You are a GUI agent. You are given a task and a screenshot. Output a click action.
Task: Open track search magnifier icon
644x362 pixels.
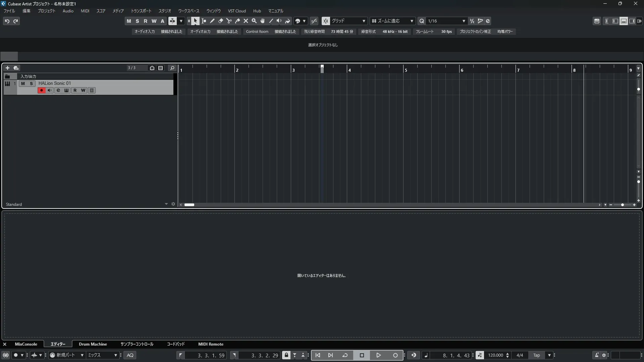point(172,68)
